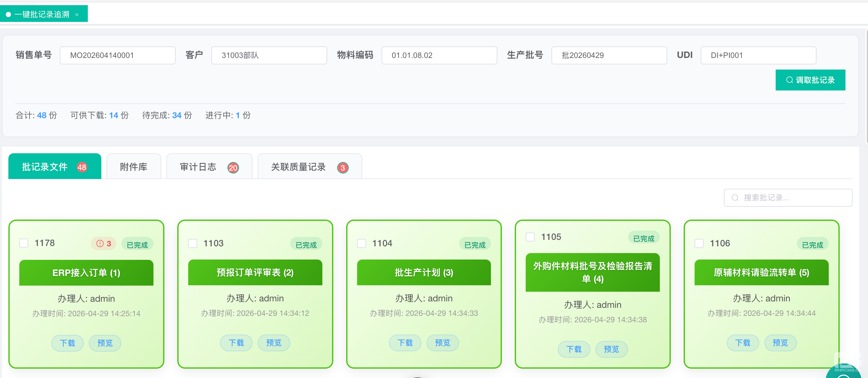
Task: Click the 原辅材料请验流转单 title bar
Action: pyautogui.click(x=761, y=272)
